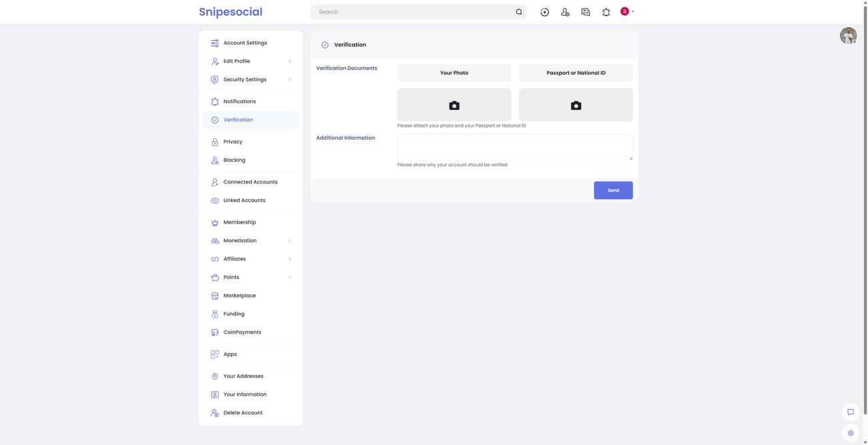This screenshot has width=868, height=445.
Task: Open Notifications settings in sidebar
Action: tap(251, 102)
